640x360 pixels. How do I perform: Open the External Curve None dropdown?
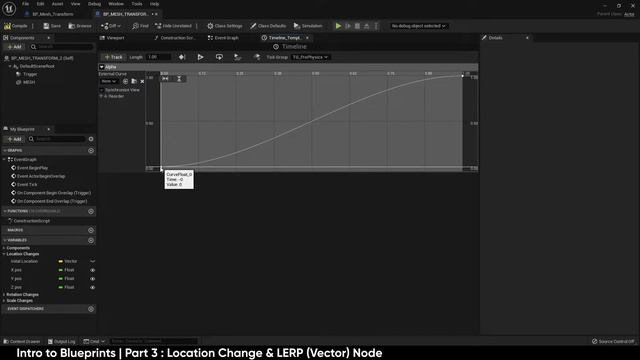[109, 82]
